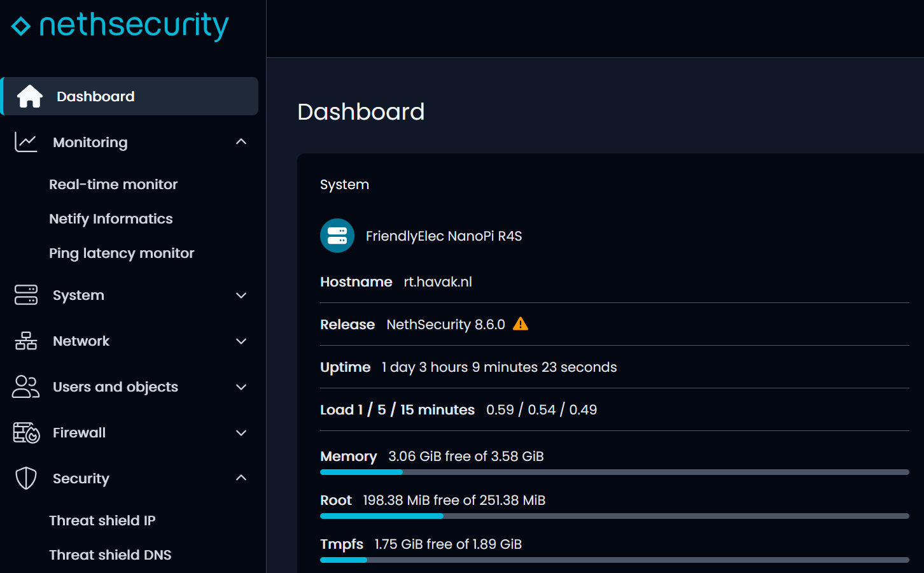Click the Security shield icon
Screen dimensions: 924x573
click(x=26, y=478)
